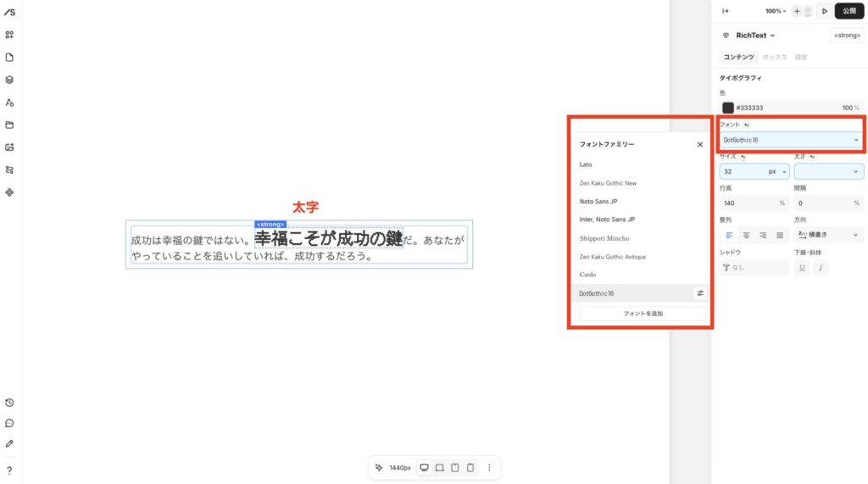The height and width of the screenshot is (484, 868).
Task: Click the フォントを追加 button
Action: coord(643,314)
